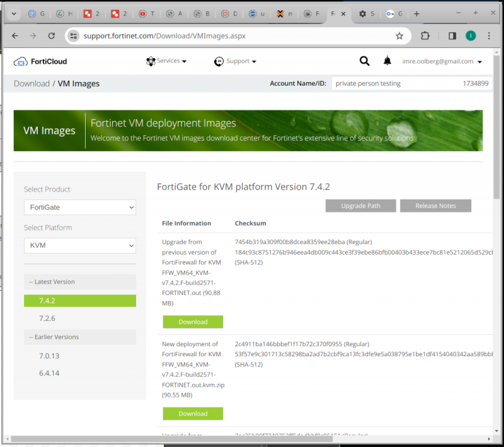Switch to the tab with key icon
Screen dimensions: 504x447
(x=394, y=14)
